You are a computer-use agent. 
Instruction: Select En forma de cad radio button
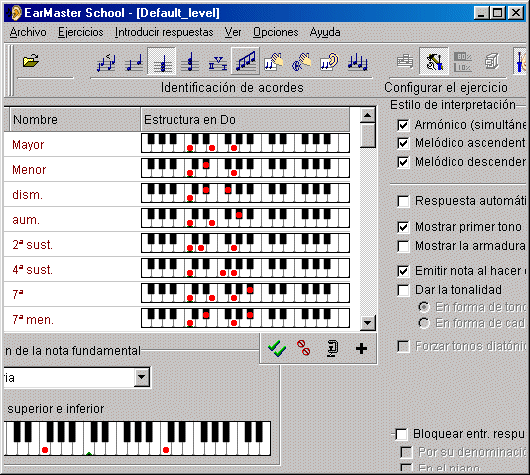coord(424,323)
